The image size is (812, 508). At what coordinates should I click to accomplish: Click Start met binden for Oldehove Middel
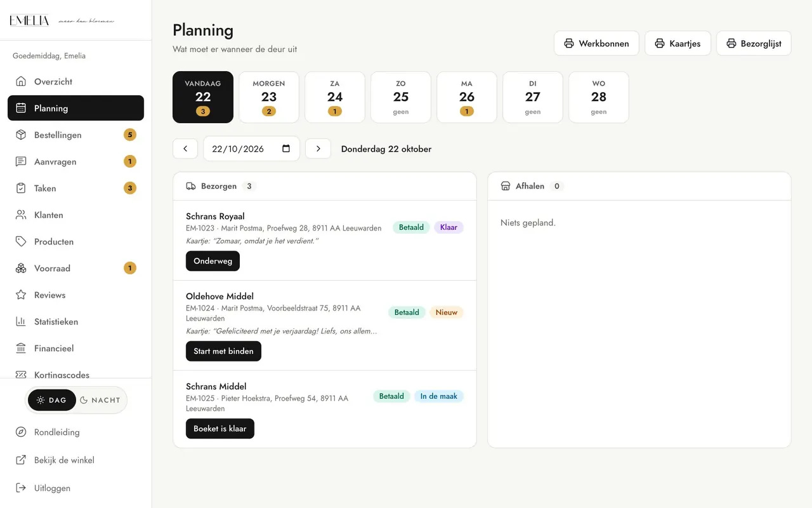coord(223,351)
